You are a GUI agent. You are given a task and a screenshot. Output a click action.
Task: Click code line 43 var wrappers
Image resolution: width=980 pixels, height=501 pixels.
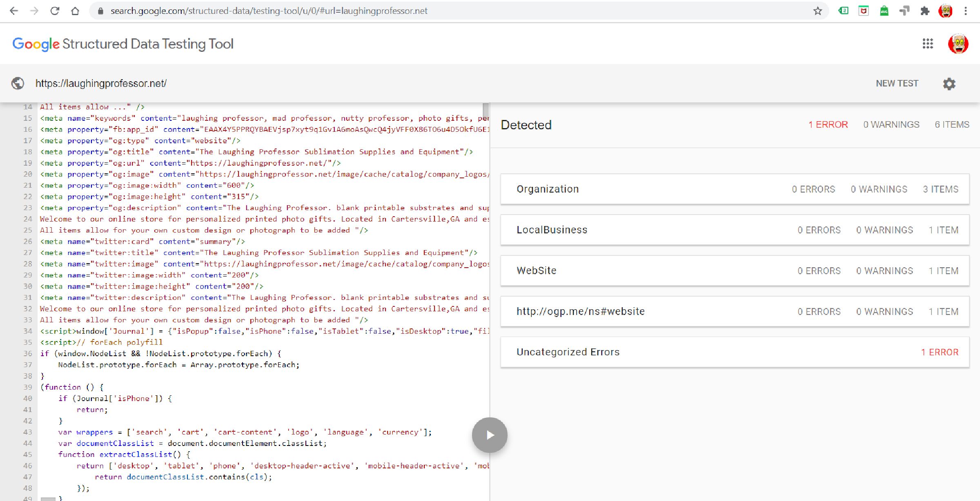[245, 432]
